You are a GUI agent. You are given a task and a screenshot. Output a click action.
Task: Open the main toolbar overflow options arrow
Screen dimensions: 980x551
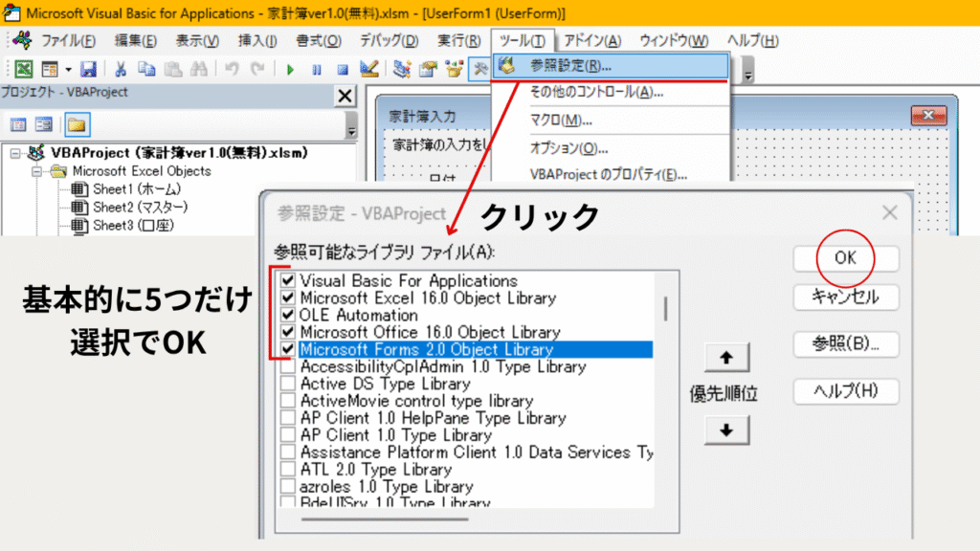click(x=747, y=69)
